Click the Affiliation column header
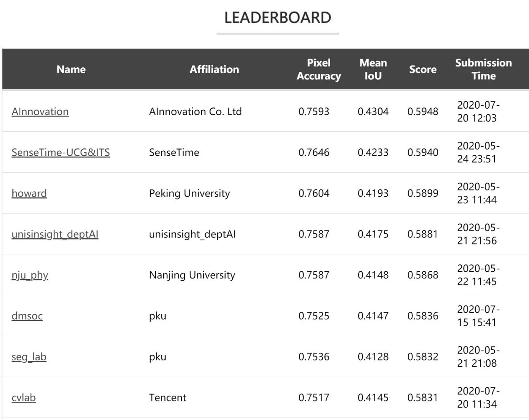 pyautogui.click(x=214, y=69)
